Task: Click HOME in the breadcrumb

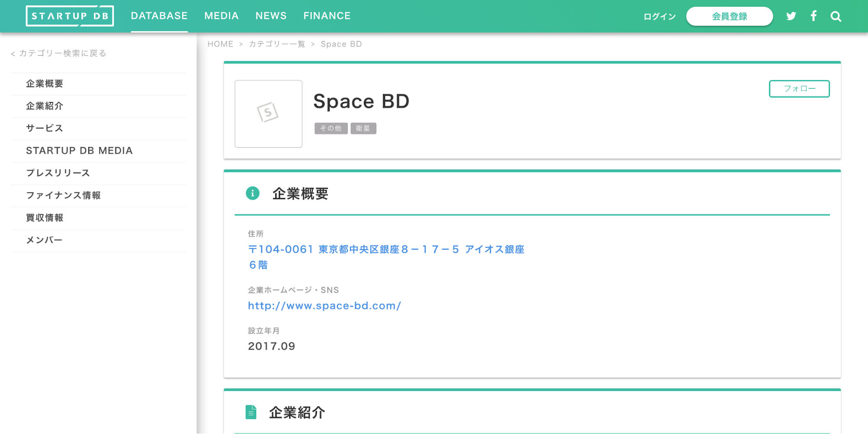Action: tap(220, 44)
